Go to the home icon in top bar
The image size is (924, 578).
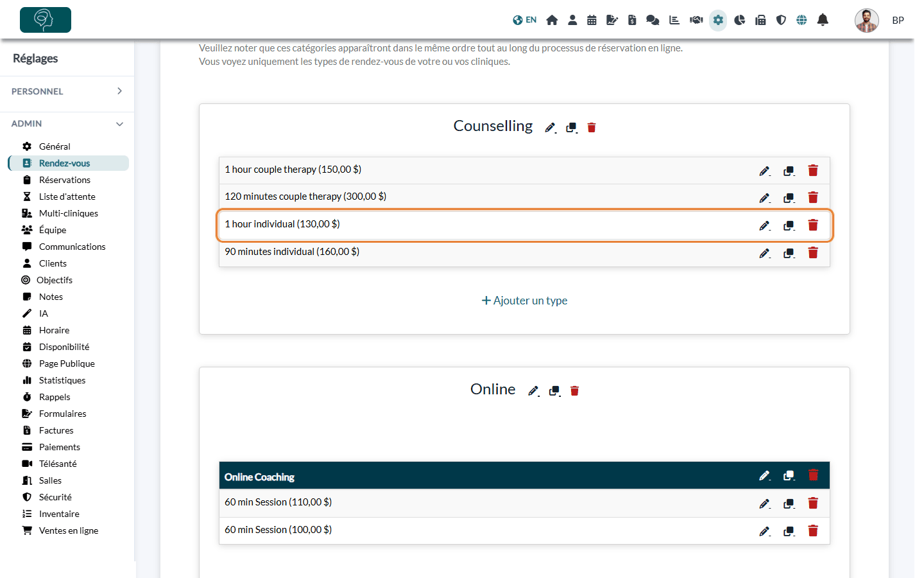click(x=552, y=20)
